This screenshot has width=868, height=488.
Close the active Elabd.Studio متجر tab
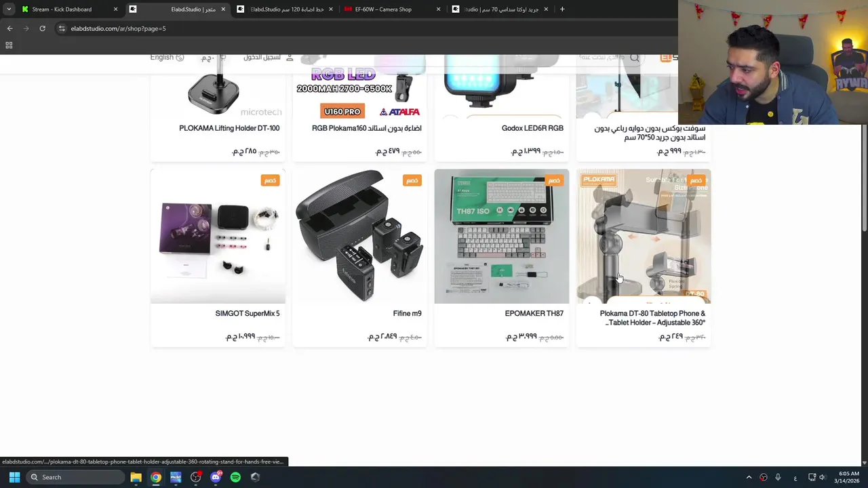(223, 9)
